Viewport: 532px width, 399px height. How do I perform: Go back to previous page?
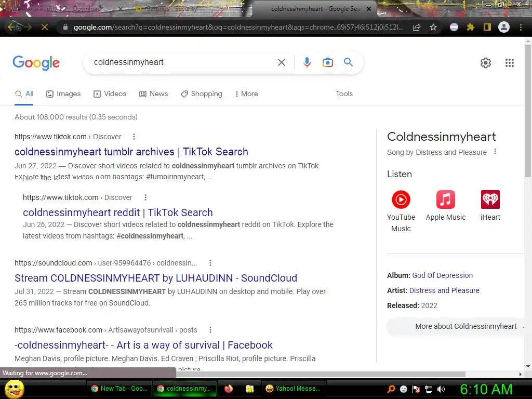11,27
